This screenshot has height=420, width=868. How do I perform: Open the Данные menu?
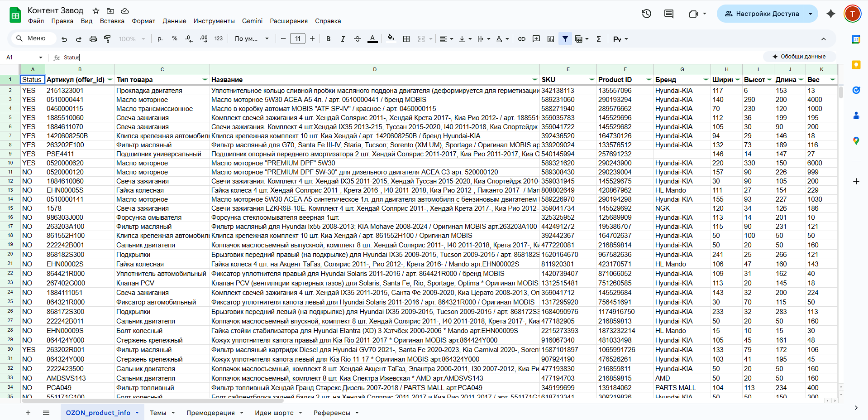tap(174, 21)
